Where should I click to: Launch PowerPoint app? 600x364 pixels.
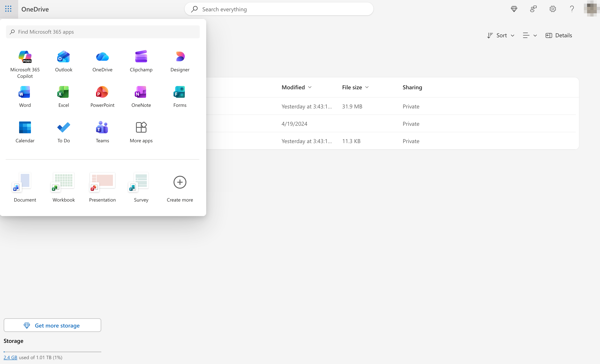pos(102,97)
